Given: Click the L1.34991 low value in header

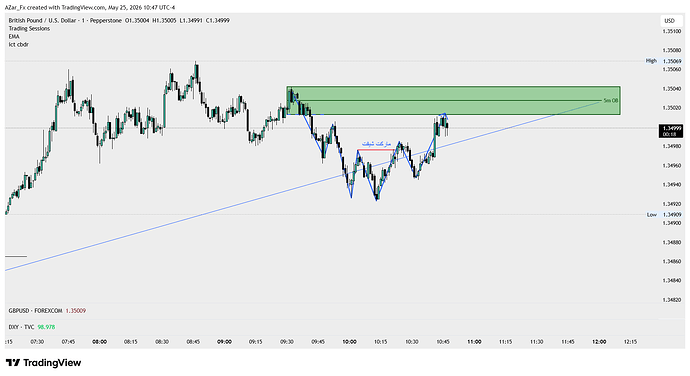Looking at the screenshot, I should tap(191, 21).
